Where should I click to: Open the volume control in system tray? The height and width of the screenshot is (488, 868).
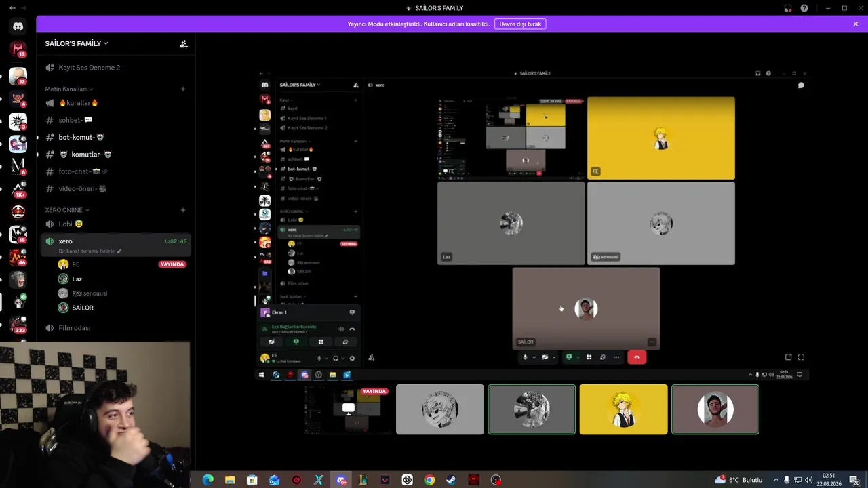(x=808, y=480)
